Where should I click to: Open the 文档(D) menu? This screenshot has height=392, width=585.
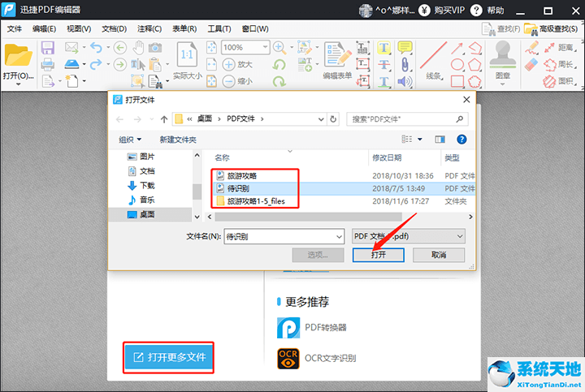click(115, 28)
